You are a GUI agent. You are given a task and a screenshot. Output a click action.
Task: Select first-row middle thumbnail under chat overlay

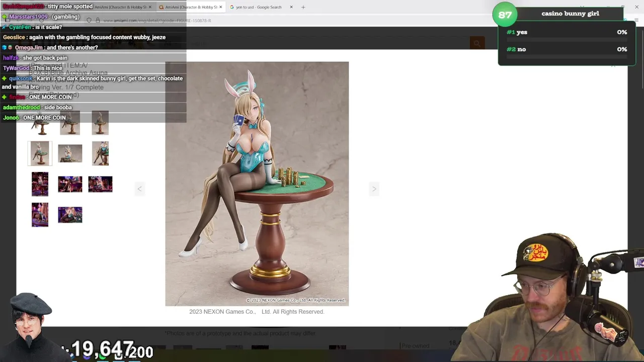click(70, 123)
